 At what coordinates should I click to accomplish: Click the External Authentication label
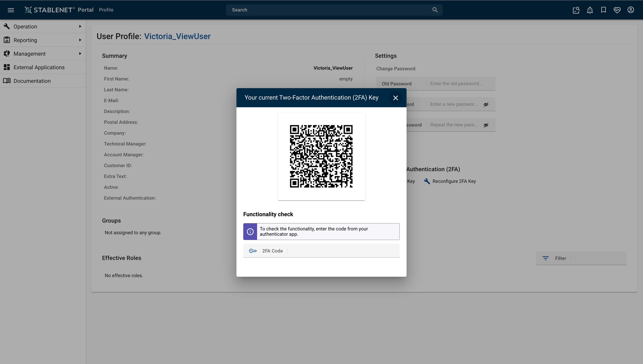click(130, 198)
